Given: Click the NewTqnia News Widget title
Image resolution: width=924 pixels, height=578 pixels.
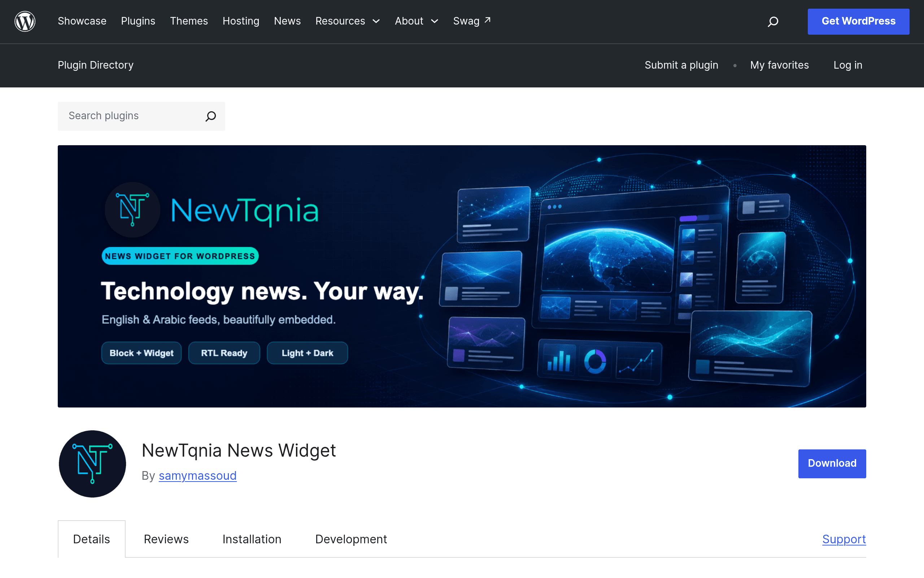Looking at the screenshot, I should [239, 450].
